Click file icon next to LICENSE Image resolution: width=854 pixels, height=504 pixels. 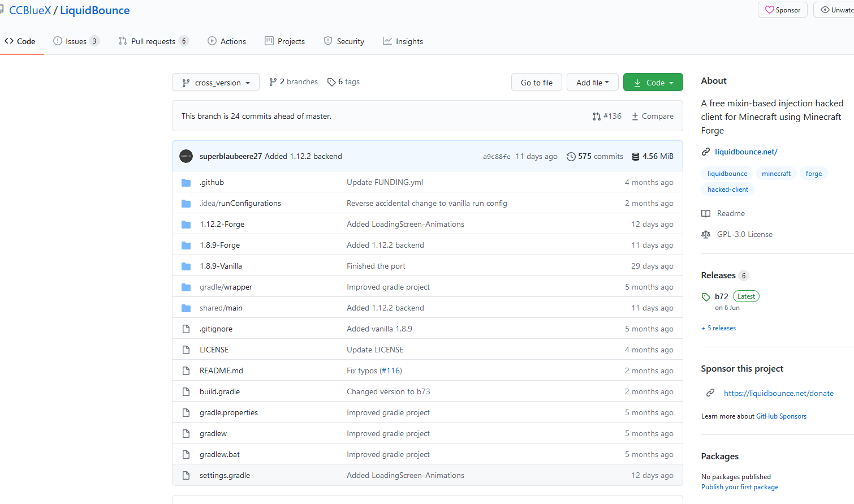coord(186,350)
